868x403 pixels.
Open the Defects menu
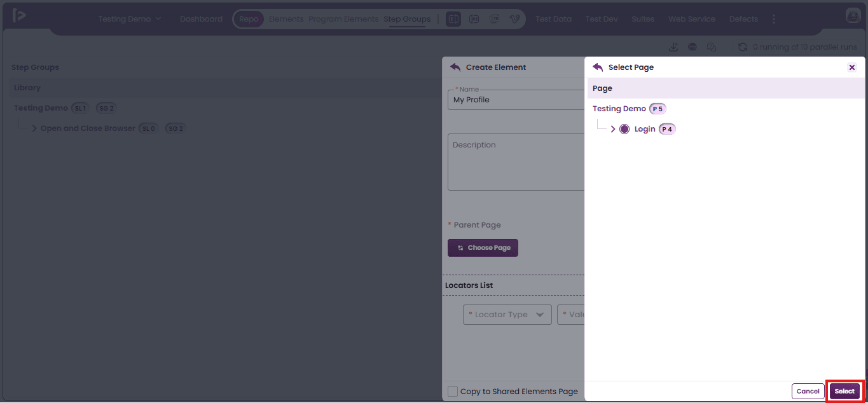click(743, 19)
